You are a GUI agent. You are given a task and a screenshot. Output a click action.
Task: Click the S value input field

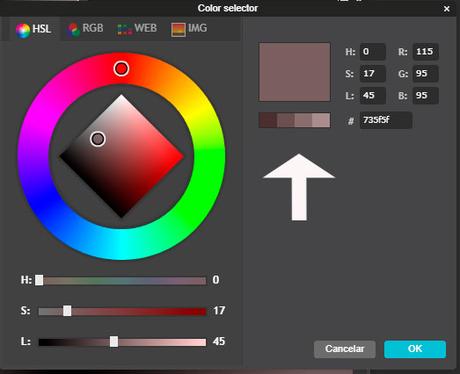click(x=373, y=74)
